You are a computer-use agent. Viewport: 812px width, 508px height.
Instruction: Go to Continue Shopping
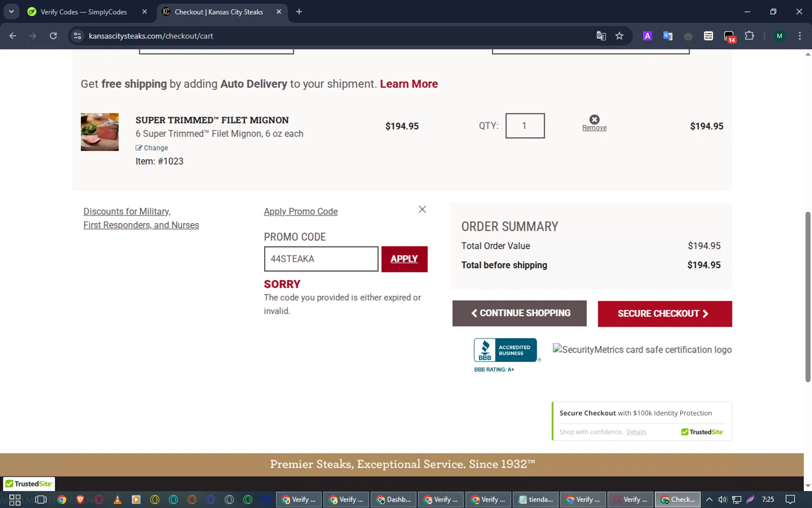click(x=519, y=314)
